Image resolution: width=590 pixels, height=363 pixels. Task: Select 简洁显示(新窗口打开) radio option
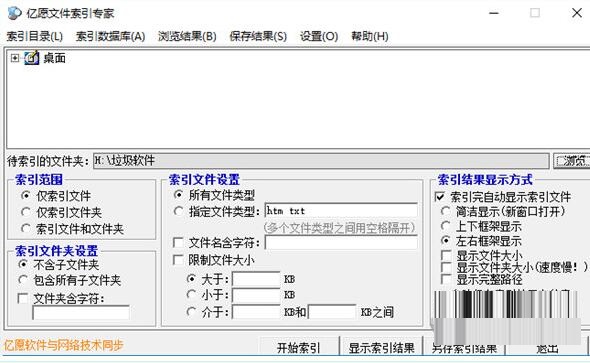point(446,211)
